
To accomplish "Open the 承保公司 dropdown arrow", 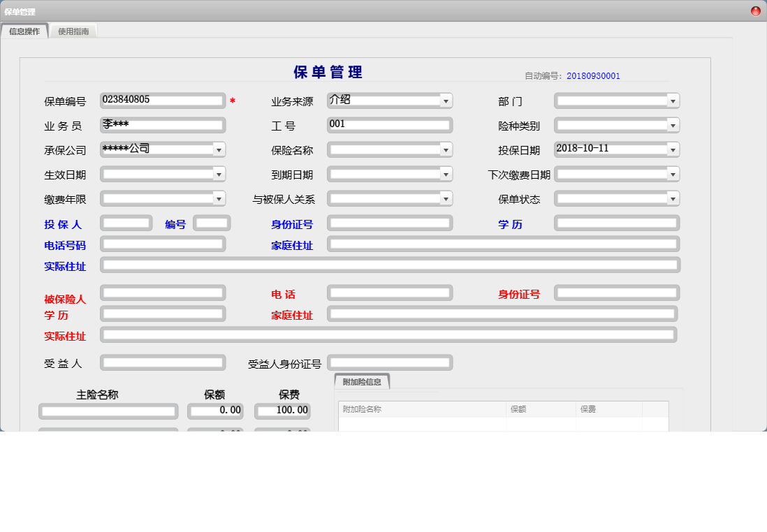I will [219, 149].
